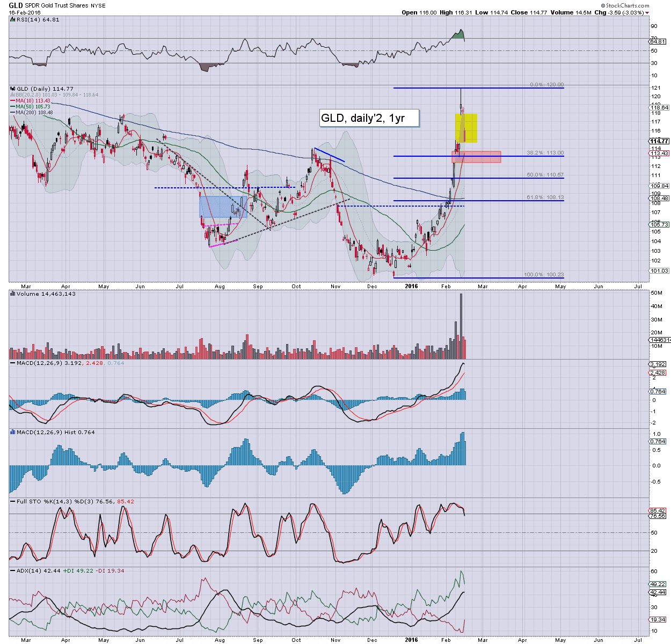The width and height of the screenshot is (671, 644).
Task: Click the +DI value tag 49.22
Action: tap(658, 584)
